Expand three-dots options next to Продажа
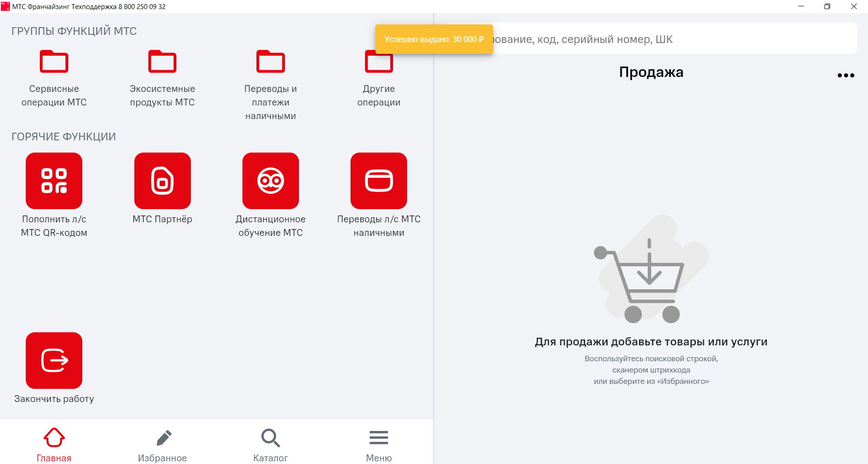 (x=845, y=75)
